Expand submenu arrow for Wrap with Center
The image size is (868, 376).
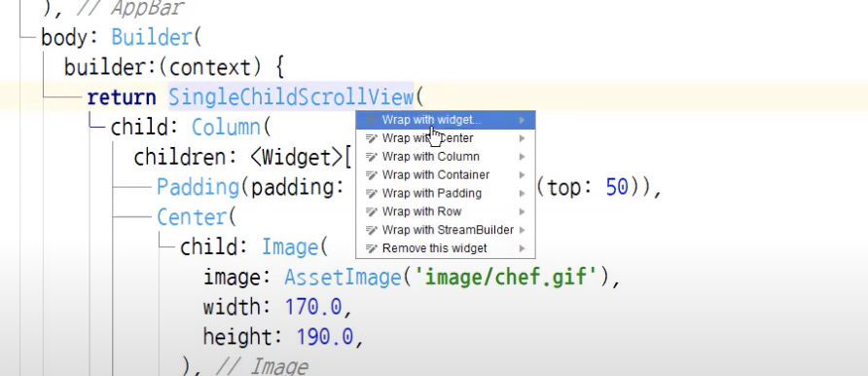coord(522,138)
